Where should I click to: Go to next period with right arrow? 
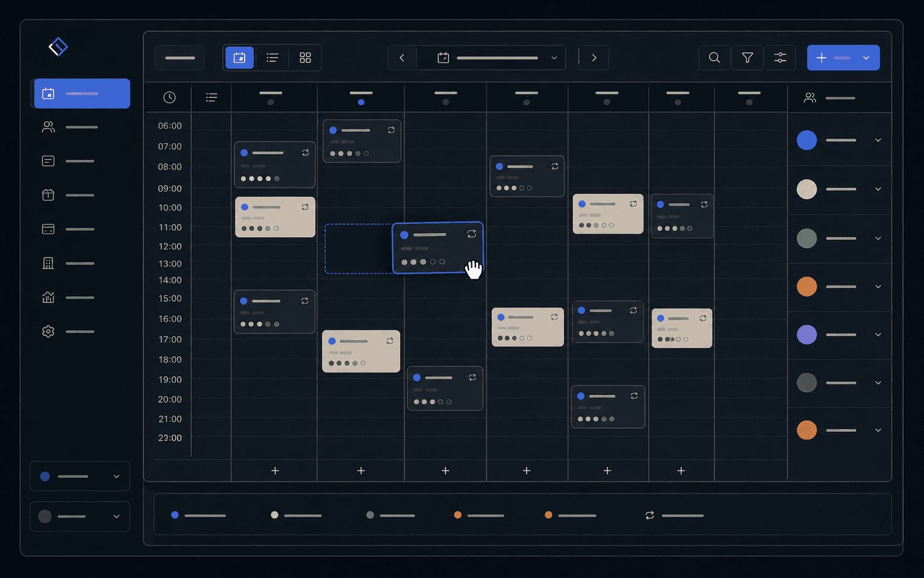click(x=594, y=58)
